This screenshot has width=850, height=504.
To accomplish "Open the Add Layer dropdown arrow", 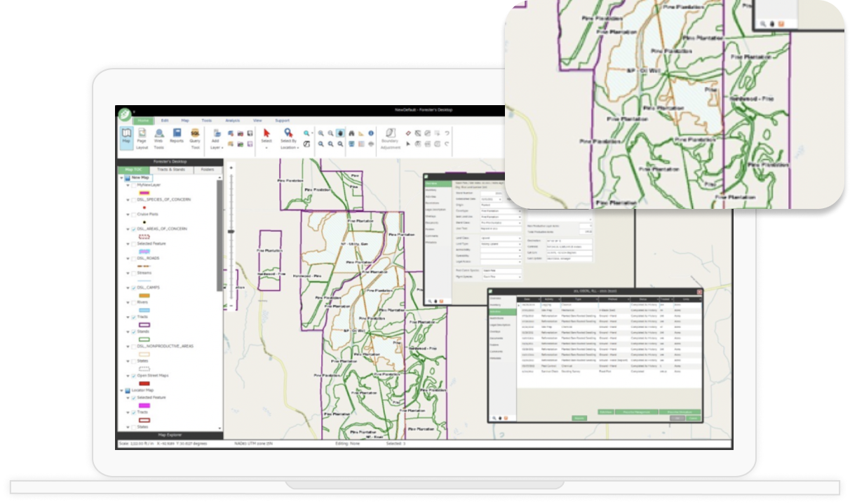I will point(222,148).
